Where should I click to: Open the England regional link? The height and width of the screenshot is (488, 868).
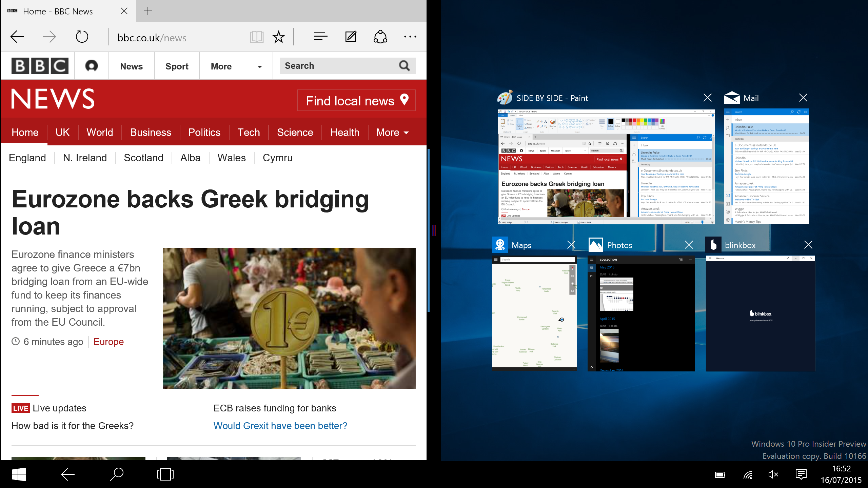click(x=27, y=158)
